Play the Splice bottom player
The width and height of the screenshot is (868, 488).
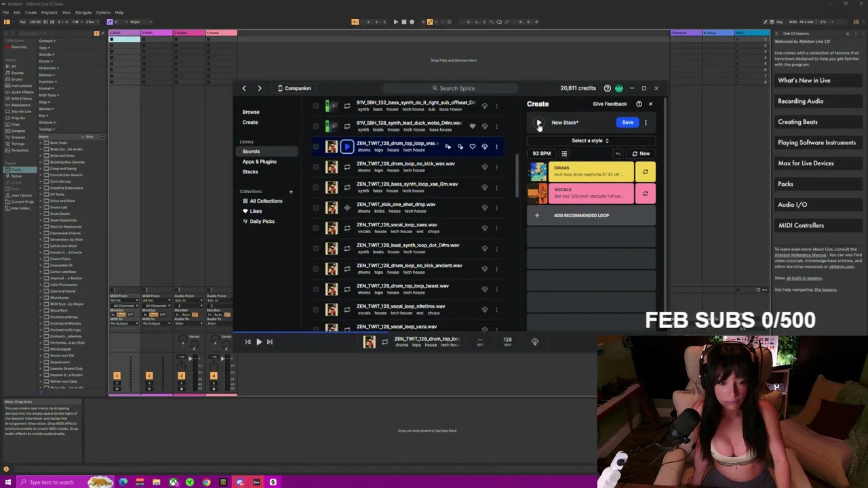click(258, 342)
